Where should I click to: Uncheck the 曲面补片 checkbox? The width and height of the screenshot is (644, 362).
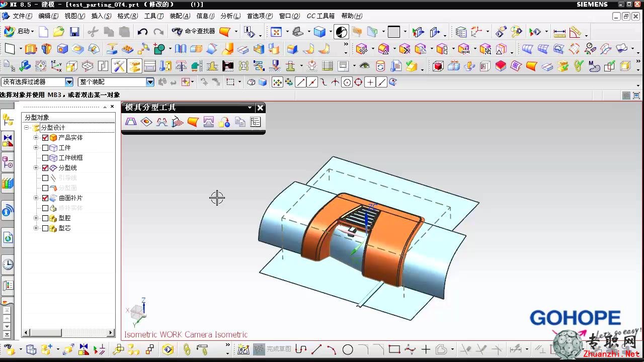coord(45,198)
